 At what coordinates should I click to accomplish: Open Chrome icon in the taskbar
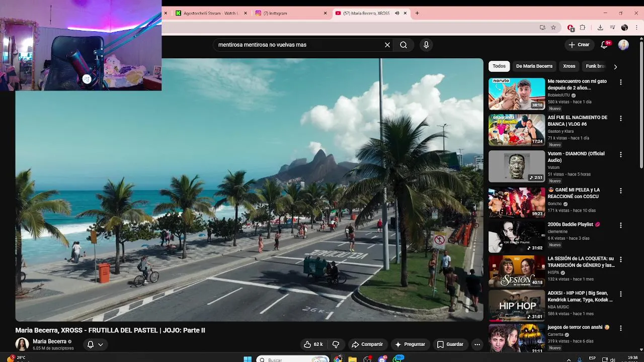click(x=338, y=359)
